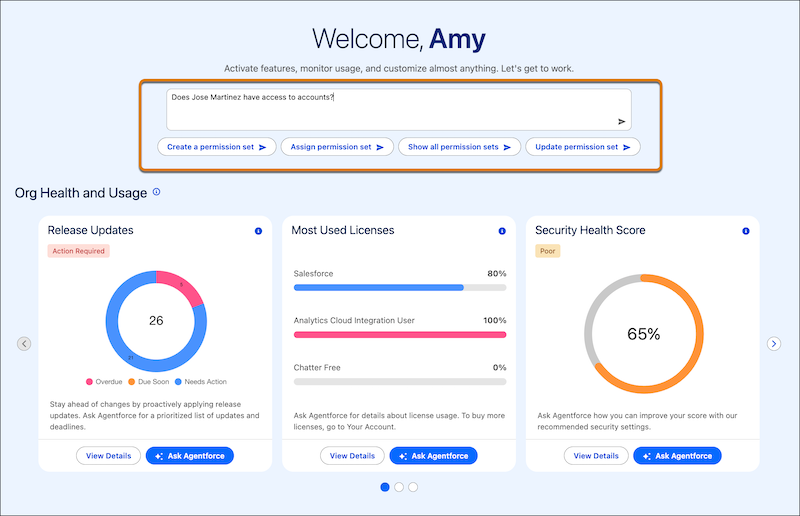Click the send arrow in the prompt box
This screenshot has height=516, width=800.
(x=621, y=121)
